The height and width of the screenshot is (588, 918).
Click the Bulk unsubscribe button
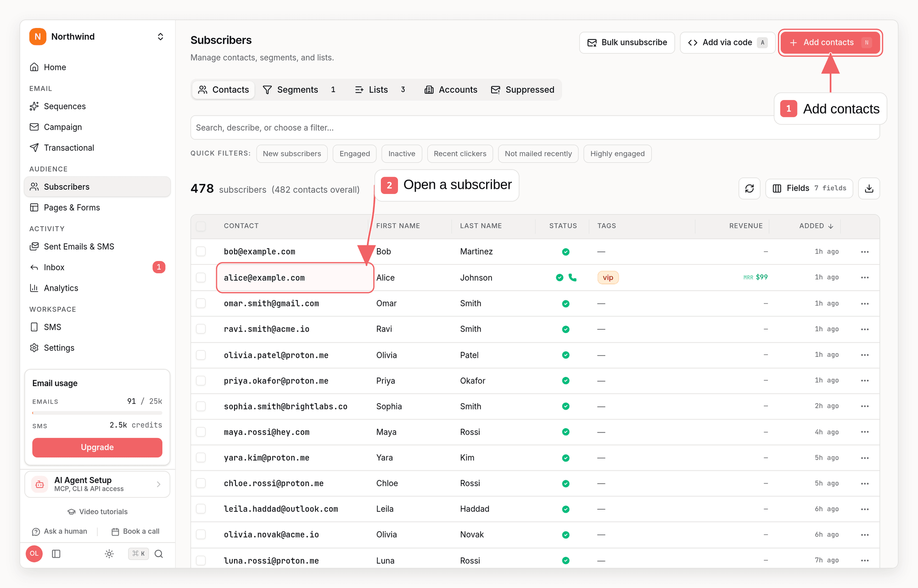(627, 43)
